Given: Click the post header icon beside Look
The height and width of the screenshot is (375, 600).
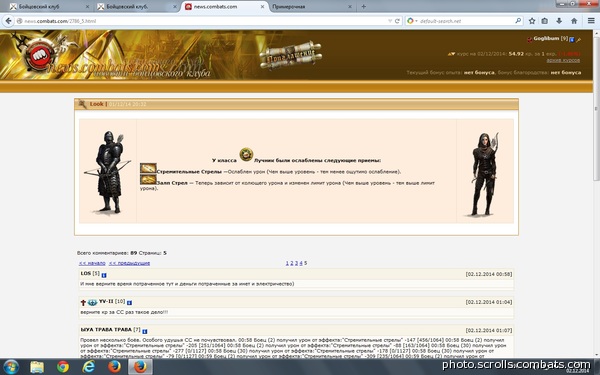Looking at the screenshot, I should tap(82, 104).
